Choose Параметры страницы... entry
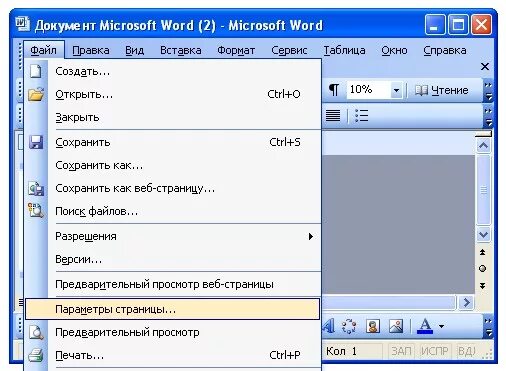This screenshot has width=506, height=371. 173,309
